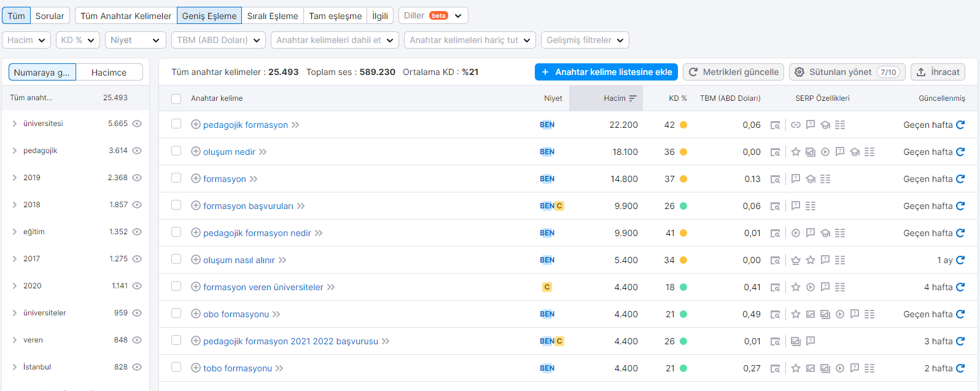Switch to İlgili match type

380,15
